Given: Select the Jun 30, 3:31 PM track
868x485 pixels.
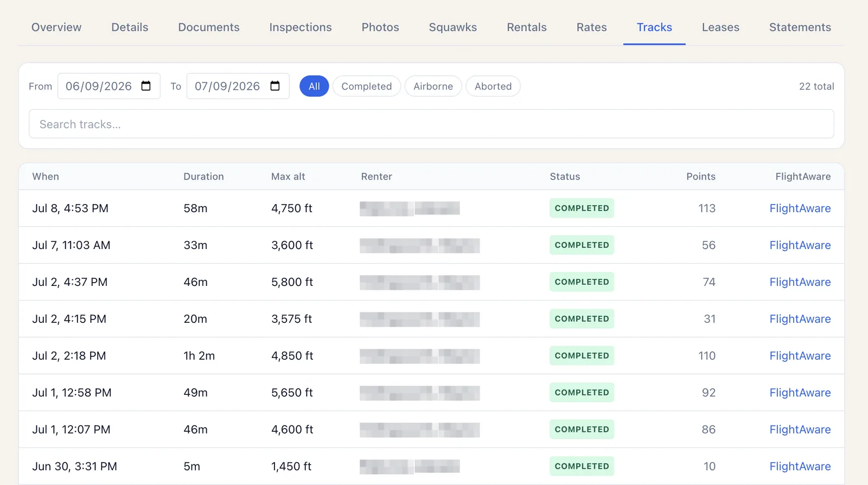Looking at the screenshot, I should point(431,467).
